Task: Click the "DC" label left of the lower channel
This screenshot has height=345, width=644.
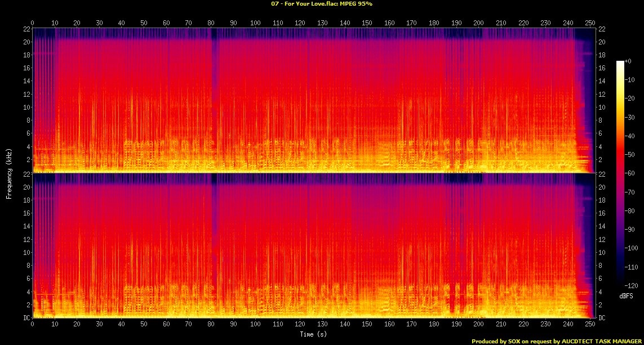Action: tap(27, 318)
